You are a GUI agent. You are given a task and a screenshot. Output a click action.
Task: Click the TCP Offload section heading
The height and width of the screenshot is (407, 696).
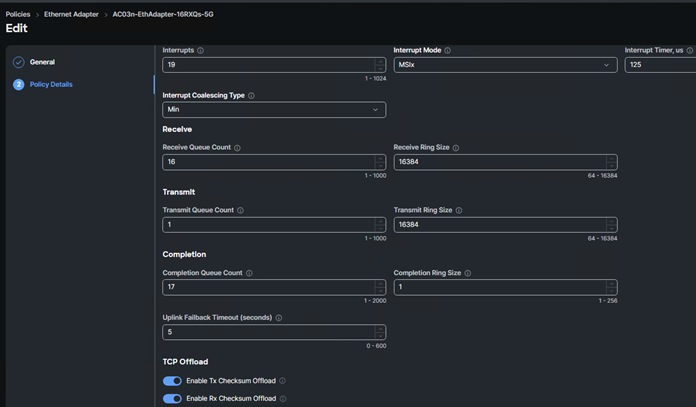tap(185, 362)
